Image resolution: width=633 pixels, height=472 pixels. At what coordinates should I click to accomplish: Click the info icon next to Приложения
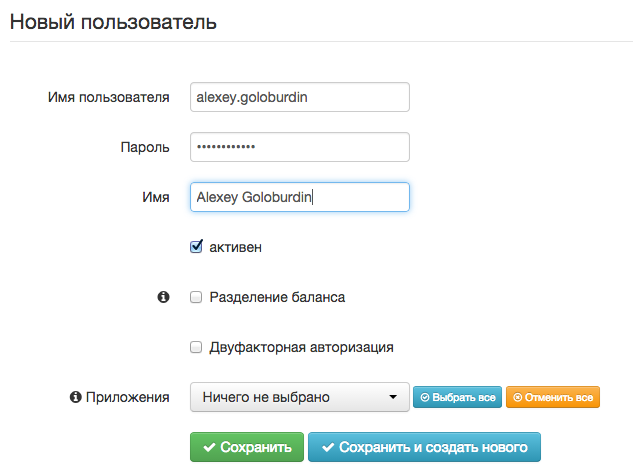point(75,397)
